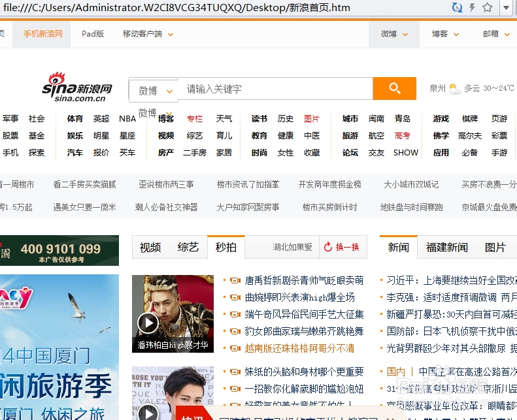The image size is (517, 420).
Task: Click video icon beside 一招教你化解崴脚的尴尬泡妞
Action: click(235, 389)
